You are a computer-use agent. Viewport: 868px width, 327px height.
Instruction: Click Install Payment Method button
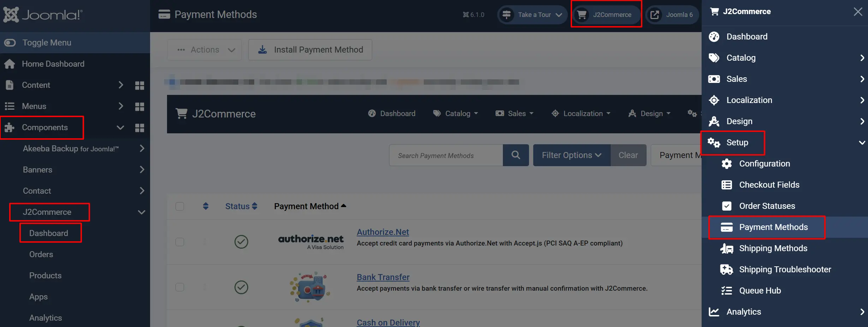click(310, 50)
